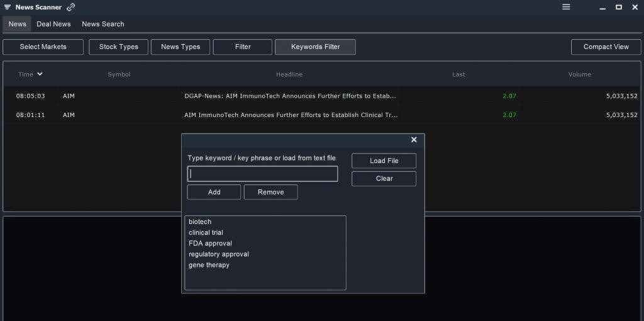Click the Add keyword button
Image resolution: width=644 pixels, height=321 pixels.
click(x=214, y=192)
